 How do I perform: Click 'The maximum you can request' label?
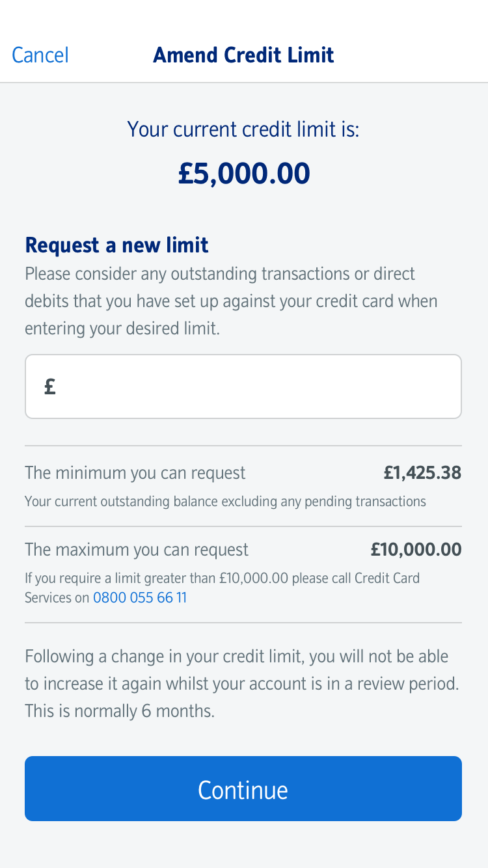click(137, 550)
